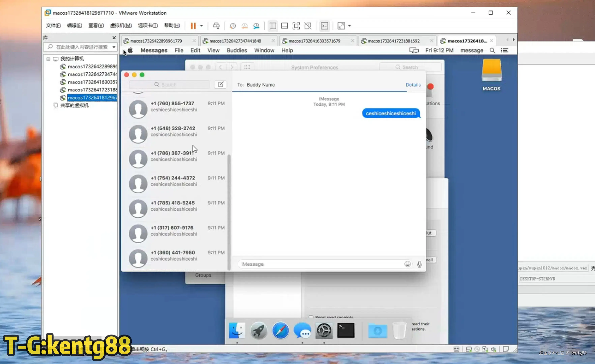Click the conversation list scrollbar
Viewport: 595px width, 364px height.
(x=229, y=212)
